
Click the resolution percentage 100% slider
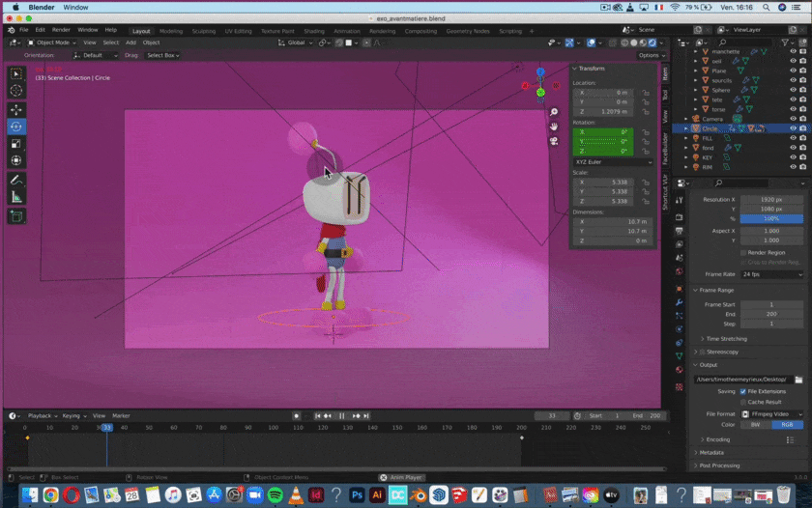tap(771, 219)
